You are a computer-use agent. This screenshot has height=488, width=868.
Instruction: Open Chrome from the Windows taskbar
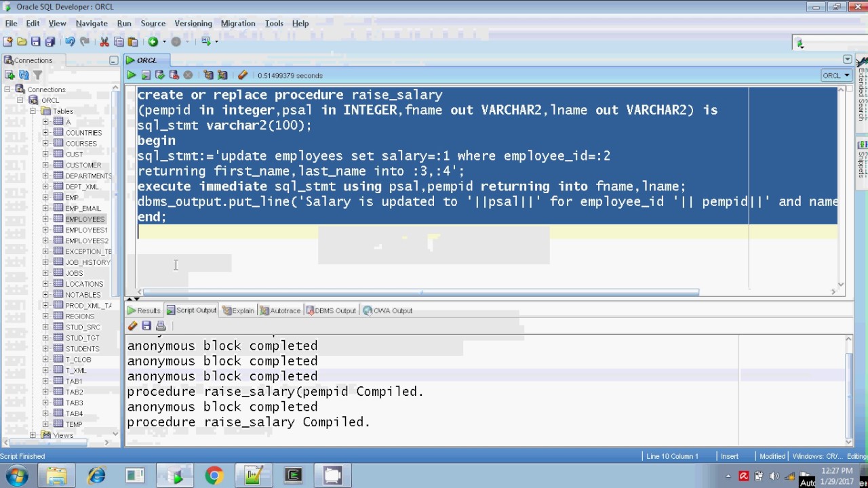[x=214, y=476]
